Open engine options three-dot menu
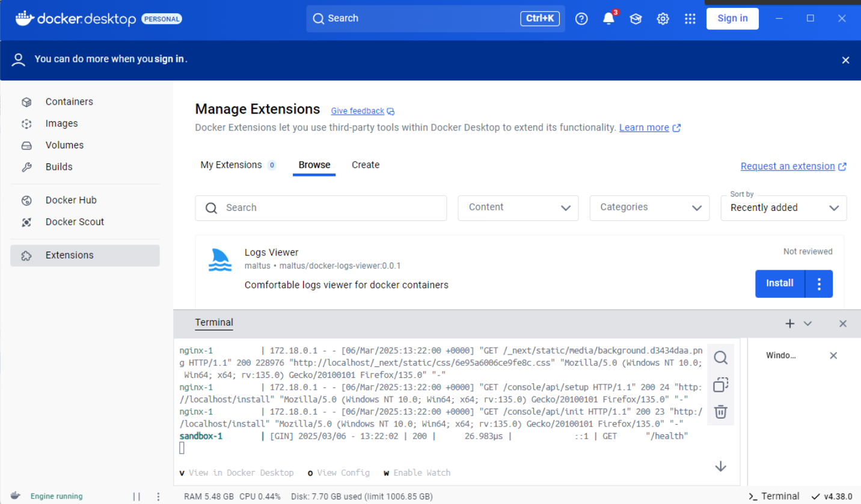The height and width of the screenshot is (504, 861). (x=159, y=497)
